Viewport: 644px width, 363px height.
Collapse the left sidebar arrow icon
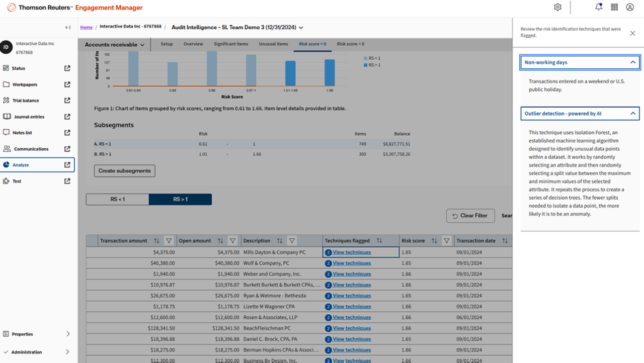click(68, 28)
